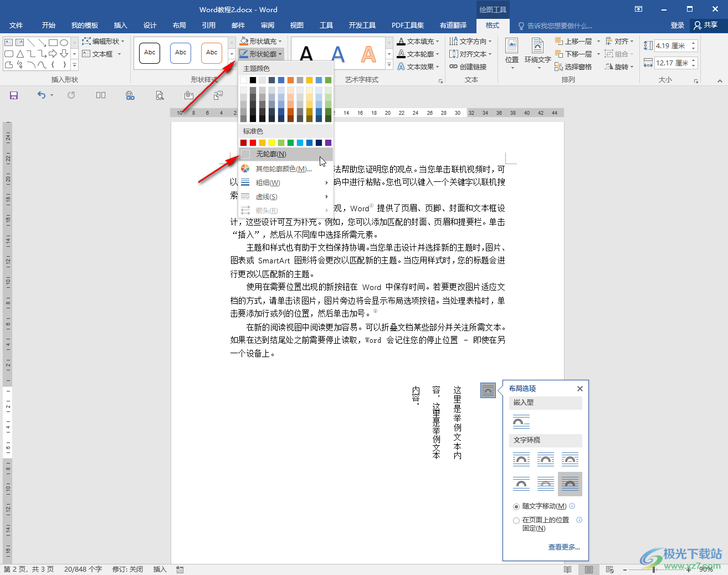This screenshot has width=728, height=575.
Task: Pick the purple standard color swatch
Action: point(328,143)
